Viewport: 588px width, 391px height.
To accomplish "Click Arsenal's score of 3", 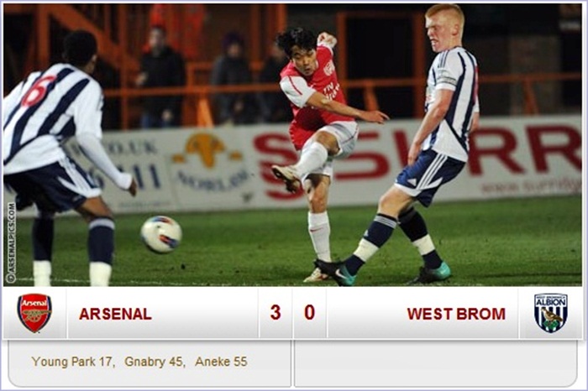I will point(276,312).
